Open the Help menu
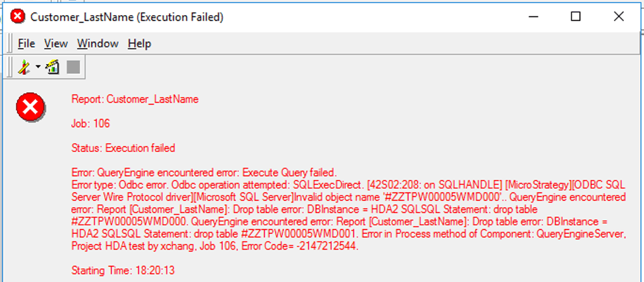Viewport: 644px width, 282px height. (139, 44)
